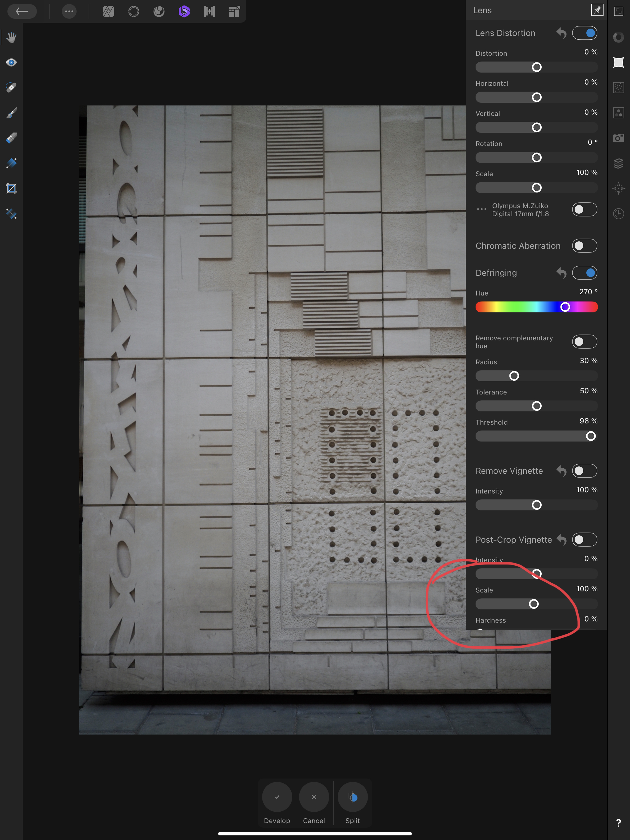This screenshot has height=840, width=630.
Task: Pin the Lens panel open
Action: click(597, 10)
